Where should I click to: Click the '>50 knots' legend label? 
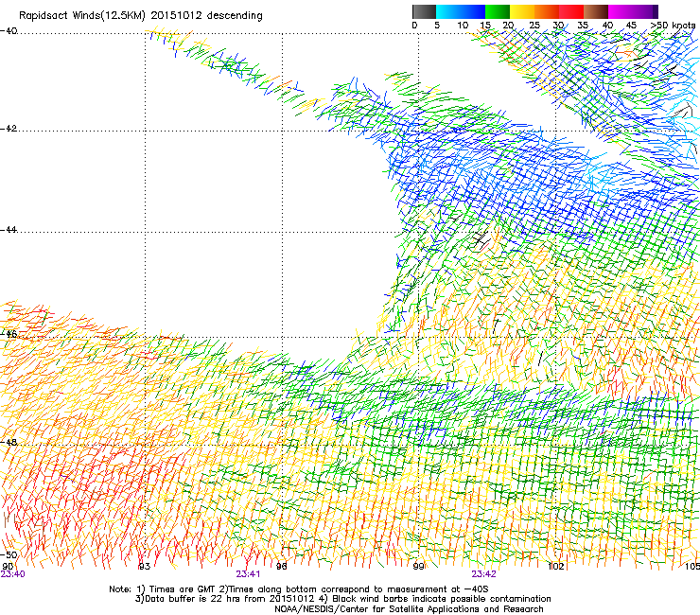point(673,26)
